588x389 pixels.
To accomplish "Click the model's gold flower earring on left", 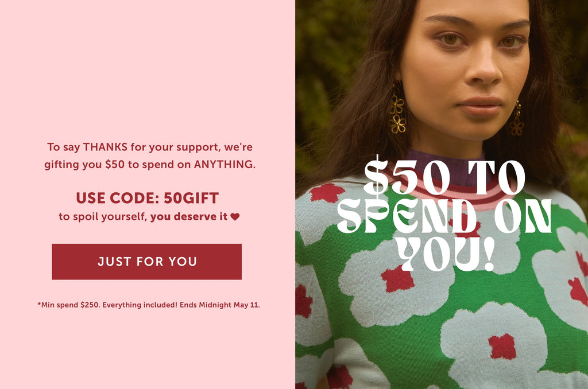I will [x=397, y=110].
